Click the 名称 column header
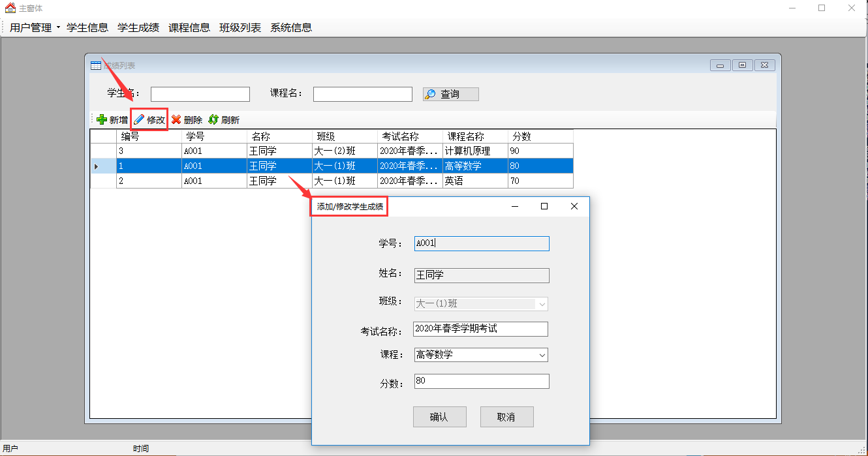This screenshot has width=868, height=456. point(279,136)
